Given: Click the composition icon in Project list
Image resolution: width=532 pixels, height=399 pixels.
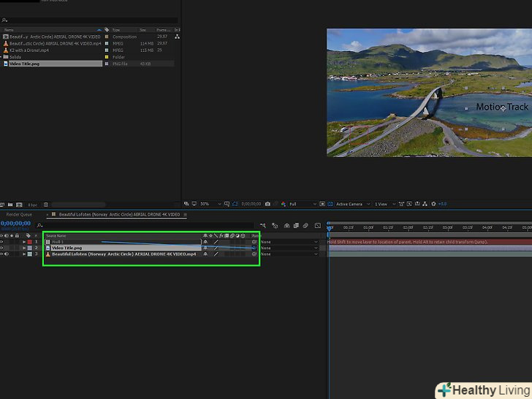Looking at the screenshot, I should [6, 37].
